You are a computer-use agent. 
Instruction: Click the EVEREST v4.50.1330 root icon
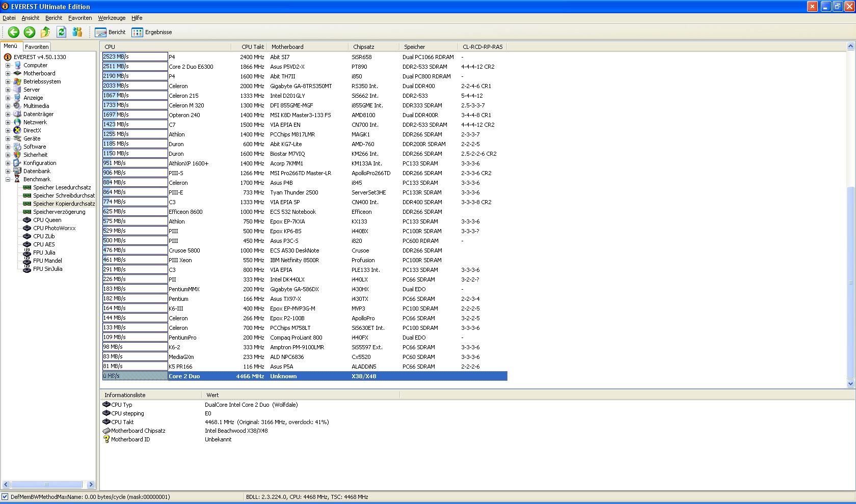(x=8, y=57)
